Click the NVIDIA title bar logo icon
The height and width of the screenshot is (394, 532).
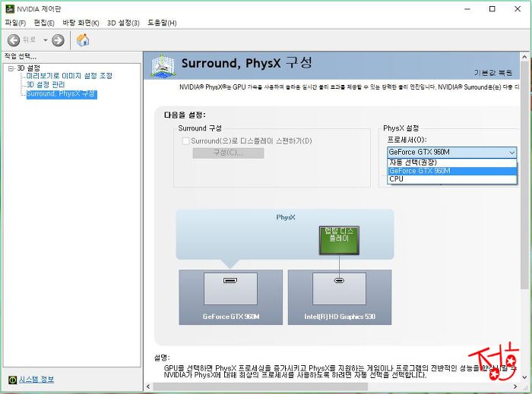click(x=10, y=9)
